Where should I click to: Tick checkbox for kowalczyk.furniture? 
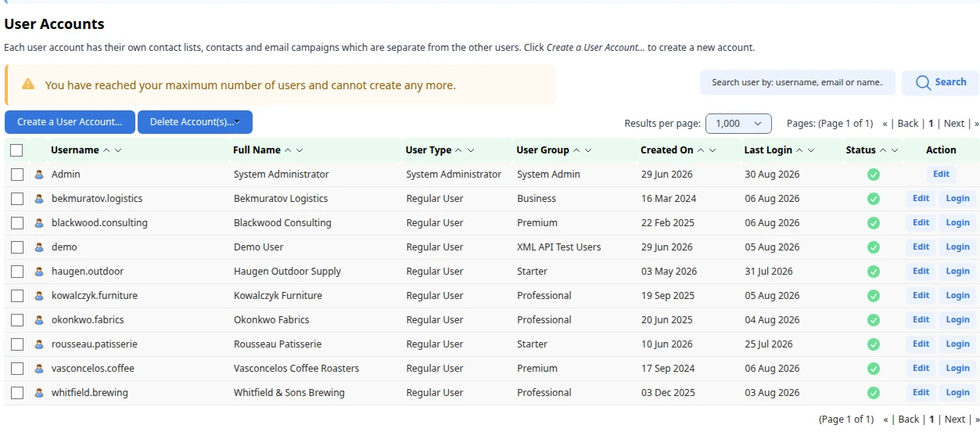pyautogui.click(x=17, y=296)
